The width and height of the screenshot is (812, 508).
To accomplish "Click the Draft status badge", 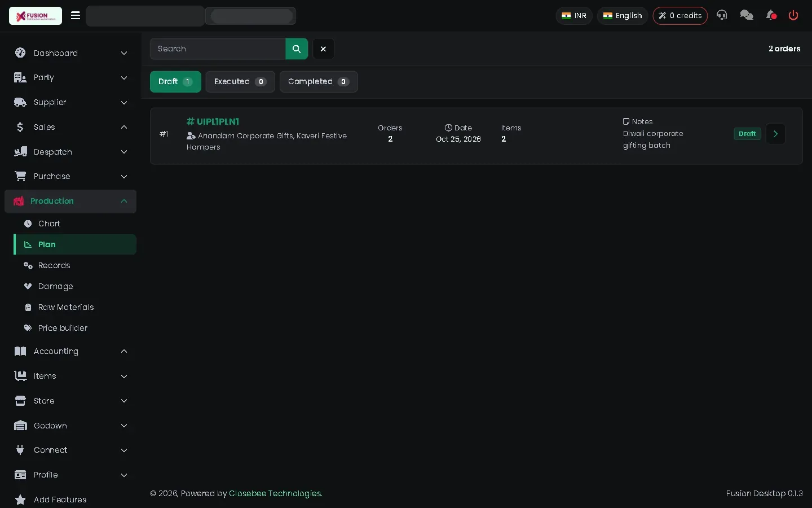I will click(747, 134).
